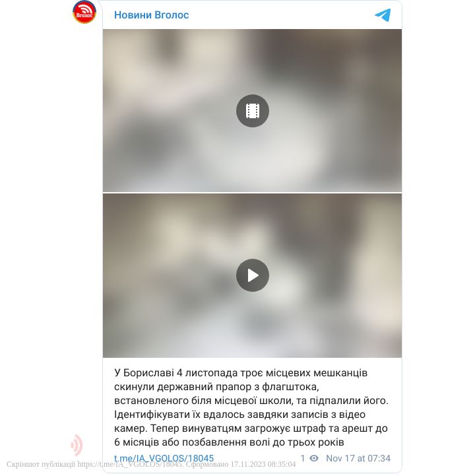Click the Вголос channel avatar logo
This screenshot has width=475, height=476.
click(84, 12)
